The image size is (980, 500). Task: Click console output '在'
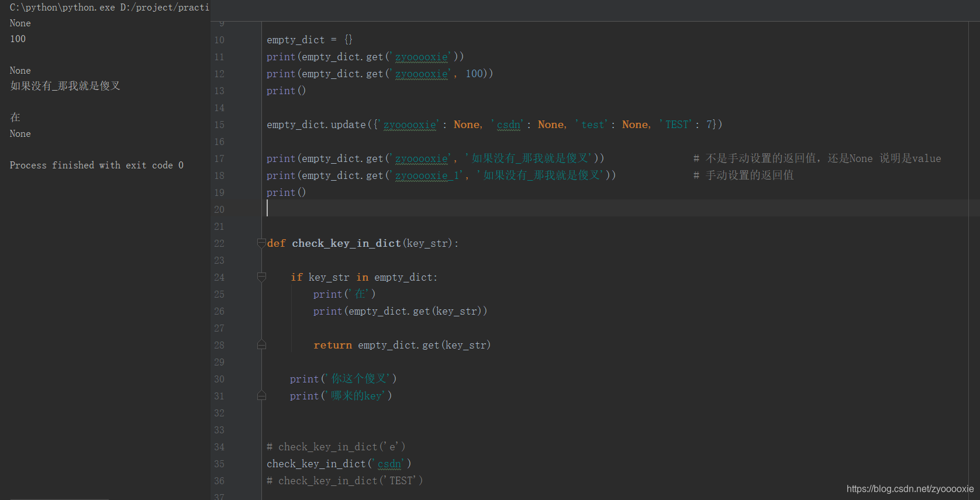(x=15, y=118)
